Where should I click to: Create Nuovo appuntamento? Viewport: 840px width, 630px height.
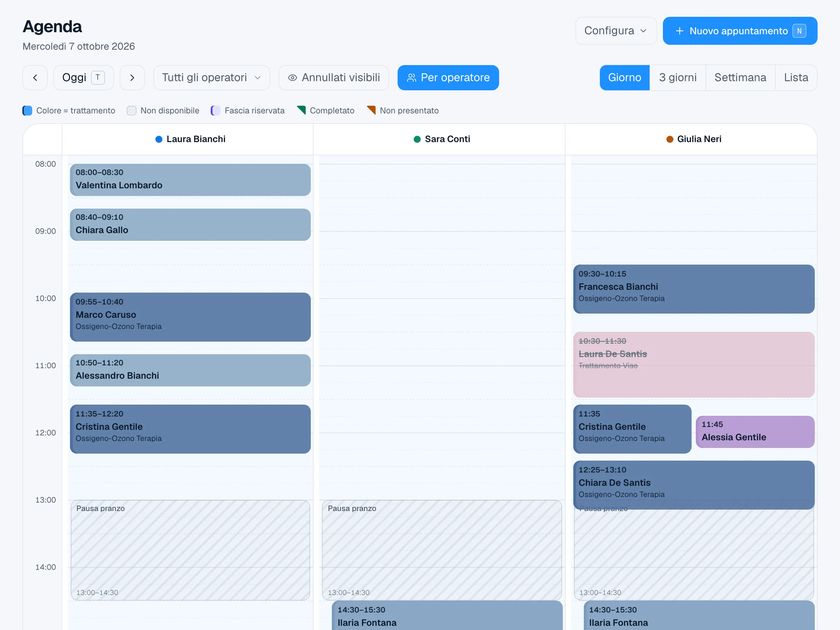(x=740, y=31)
